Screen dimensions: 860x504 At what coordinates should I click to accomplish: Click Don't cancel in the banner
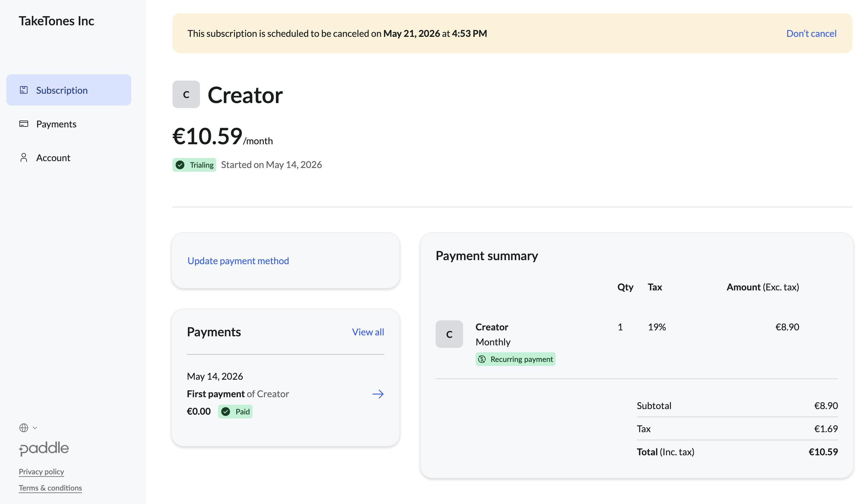(x=811, y=33)
